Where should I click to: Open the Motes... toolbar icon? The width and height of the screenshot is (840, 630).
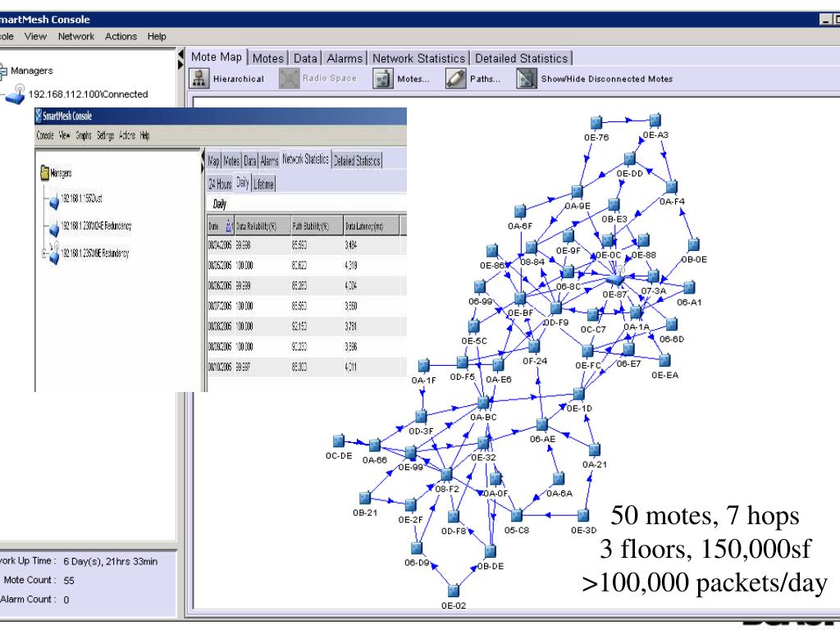382,79
